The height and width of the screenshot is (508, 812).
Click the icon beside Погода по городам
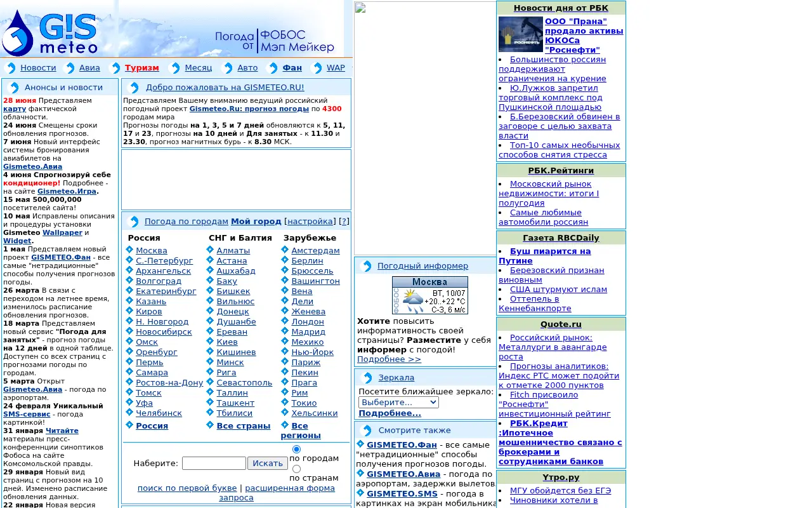click(x=133, y=222)
